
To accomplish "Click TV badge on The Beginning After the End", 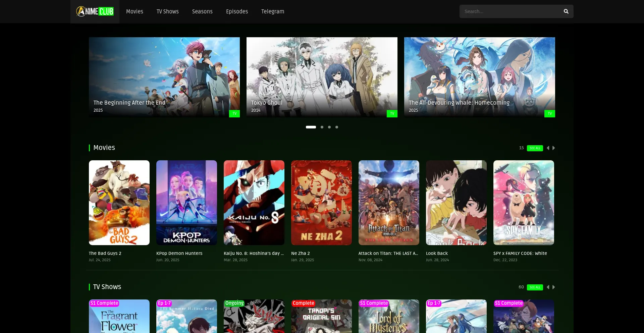I will pos(234,114).
